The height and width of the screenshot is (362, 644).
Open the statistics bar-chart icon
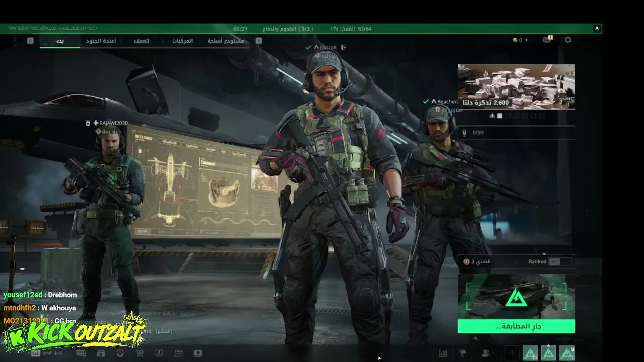(x=443, y=353)
